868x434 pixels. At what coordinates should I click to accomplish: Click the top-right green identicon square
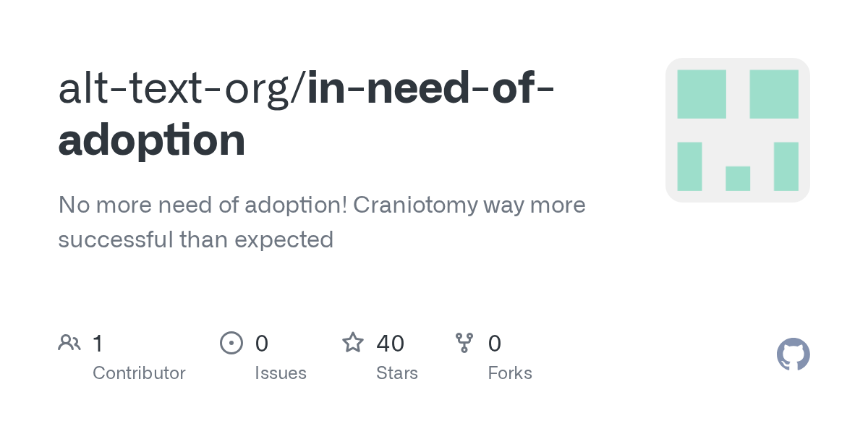774,94
